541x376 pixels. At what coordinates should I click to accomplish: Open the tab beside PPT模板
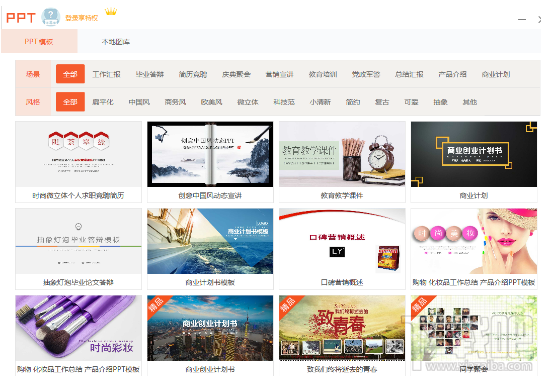pos(116,42)
